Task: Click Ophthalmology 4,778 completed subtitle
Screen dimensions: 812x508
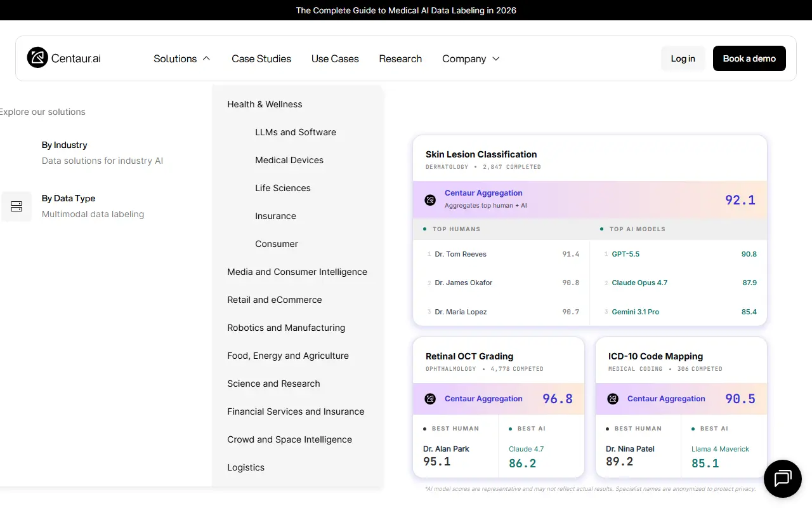Action: click(485, 369)
